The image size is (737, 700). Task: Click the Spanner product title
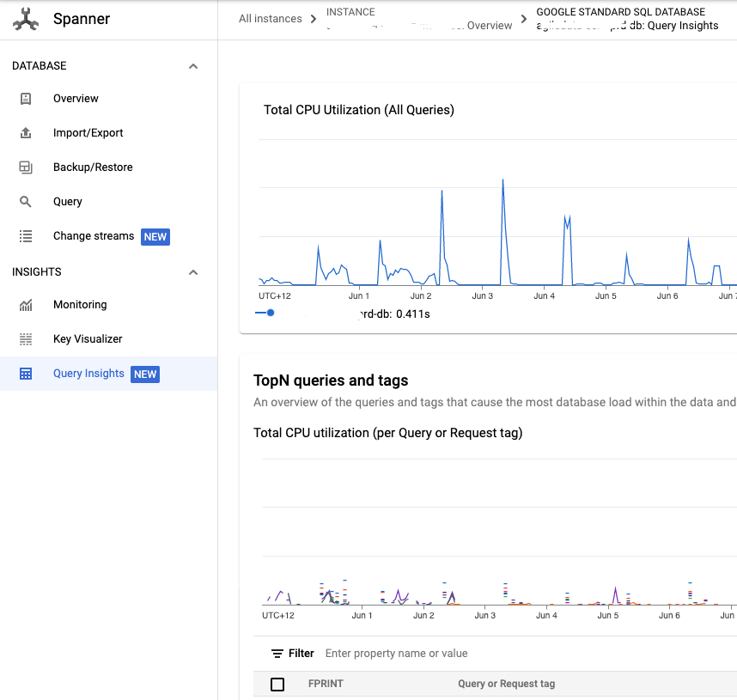point(82,19)
